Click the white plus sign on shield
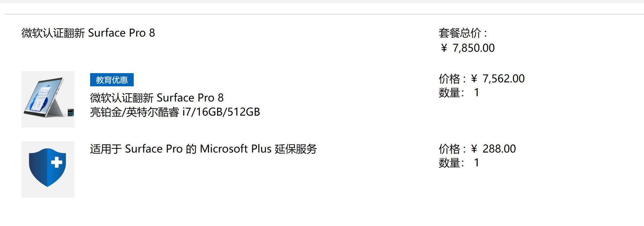644x226 pixels. click(56, 162)
